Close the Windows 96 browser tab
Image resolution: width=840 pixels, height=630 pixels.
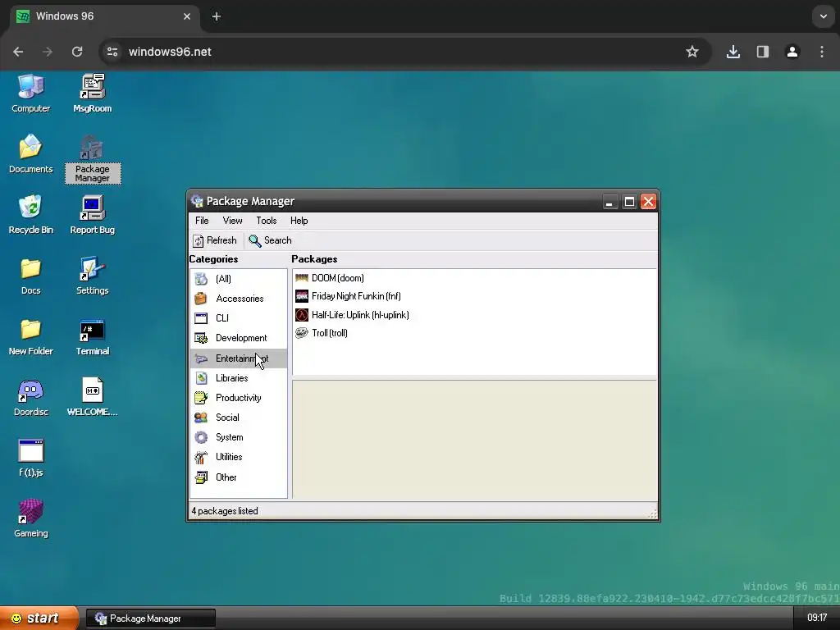coord(187,16)
